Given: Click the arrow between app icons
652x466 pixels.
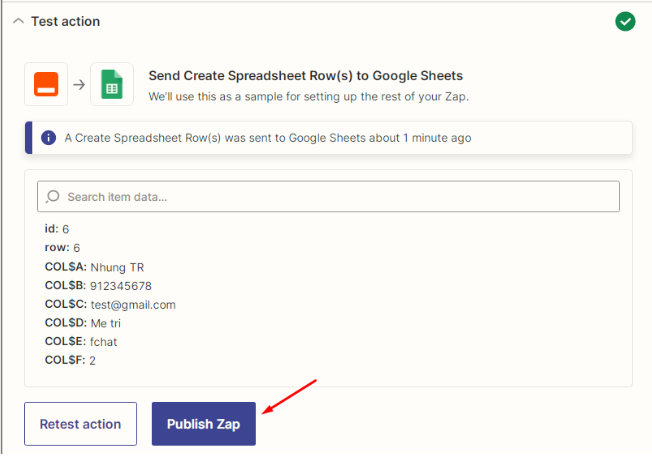Looking at the screenshot, I should 79,85.
